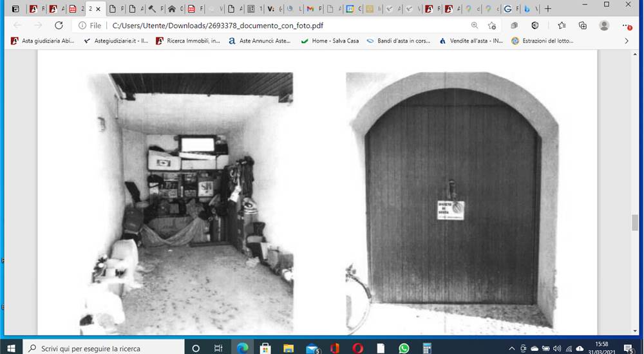Click the Windows search box
This screenshot has width=644, height=354.
pos(104,348)
